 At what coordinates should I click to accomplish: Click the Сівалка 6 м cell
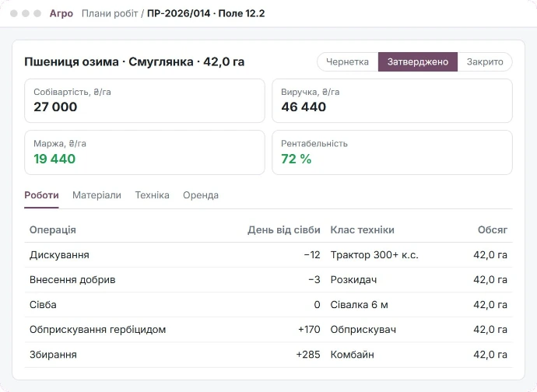(360, 305)
